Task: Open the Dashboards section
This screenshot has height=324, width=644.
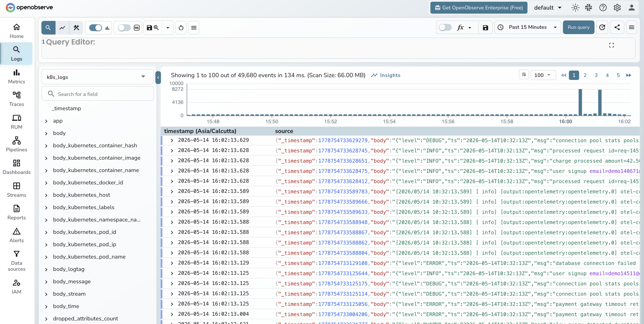Action: tap(16, 167)
